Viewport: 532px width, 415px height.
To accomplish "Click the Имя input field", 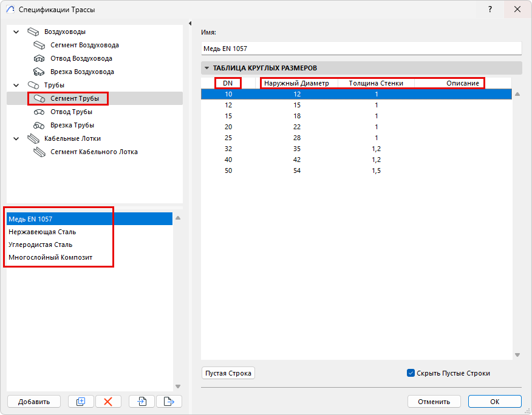I will [x=361, y=49].
